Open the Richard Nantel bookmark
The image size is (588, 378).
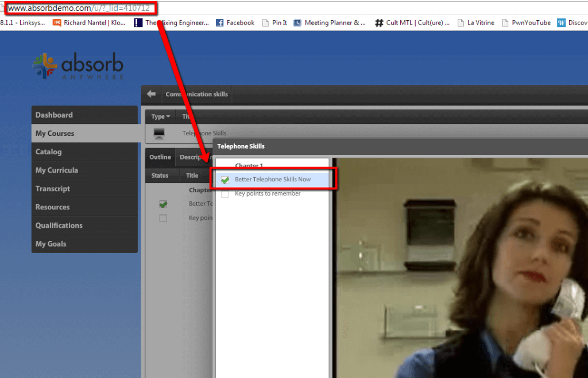[x=89, y=23]
